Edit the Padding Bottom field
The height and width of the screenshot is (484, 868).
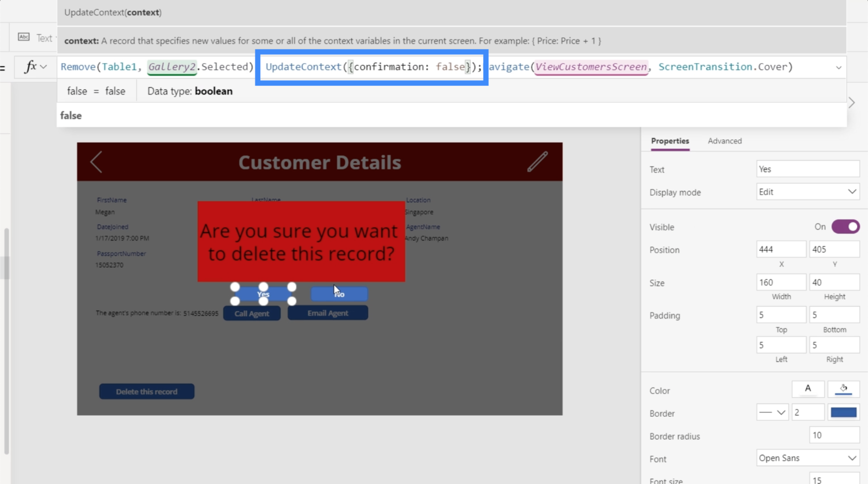(834, 315)
